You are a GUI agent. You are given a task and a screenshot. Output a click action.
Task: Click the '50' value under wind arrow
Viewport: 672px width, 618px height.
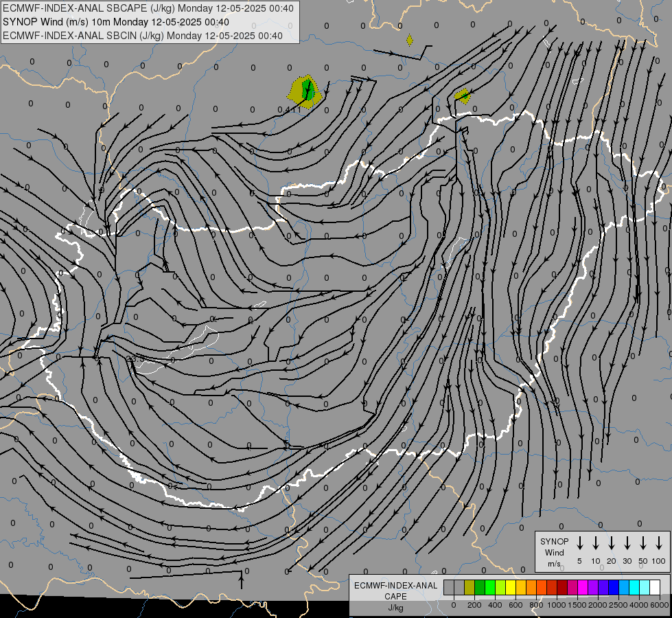(x=643, y=561)
